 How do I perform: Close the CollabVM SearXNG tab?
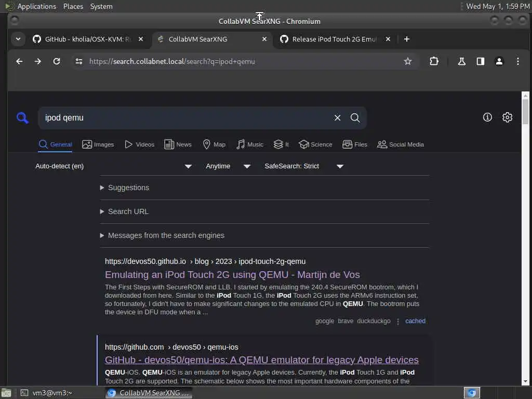click(x=264, y=39)
